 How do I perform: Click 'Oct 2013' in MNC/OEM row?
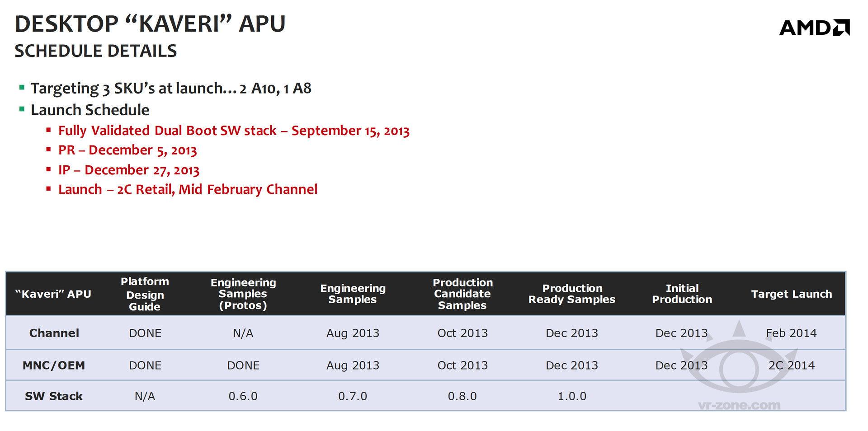coord(462,365)
